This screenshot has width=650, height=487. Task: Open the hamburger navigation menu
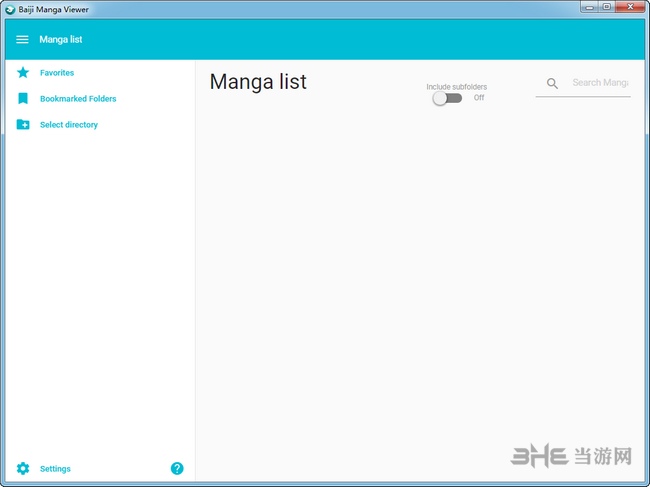[22, 40]
